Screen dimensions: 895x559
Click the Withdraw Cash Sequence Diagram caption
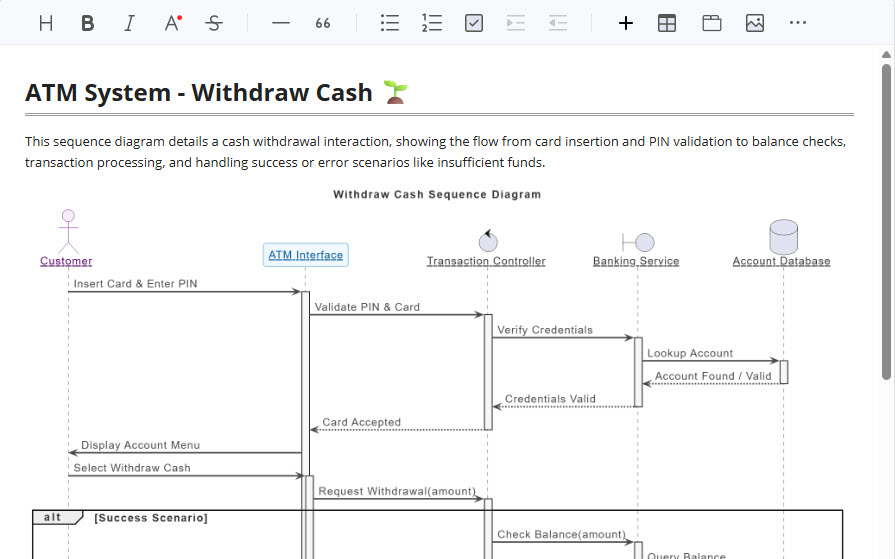[x=437, y=194]
